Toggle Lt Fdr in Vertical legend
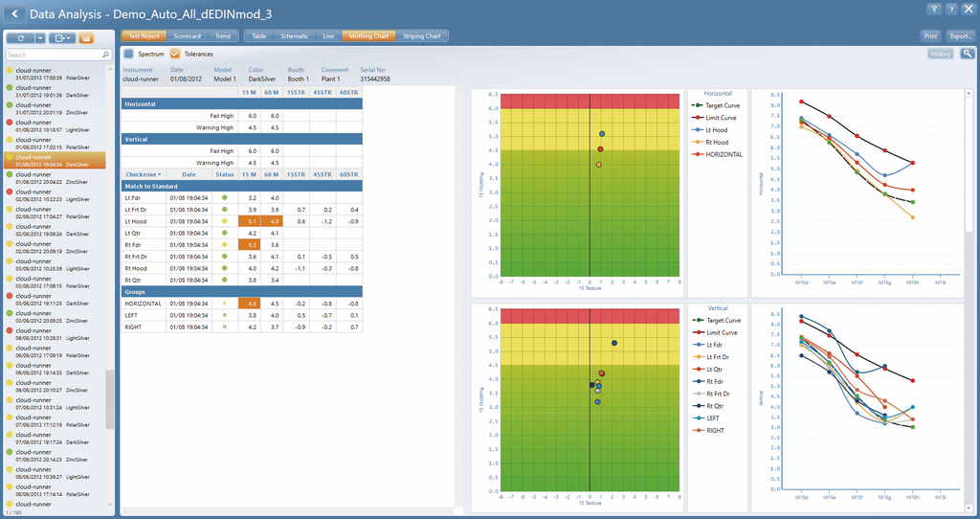Screen dimensions: 980x519 point(707,345)
